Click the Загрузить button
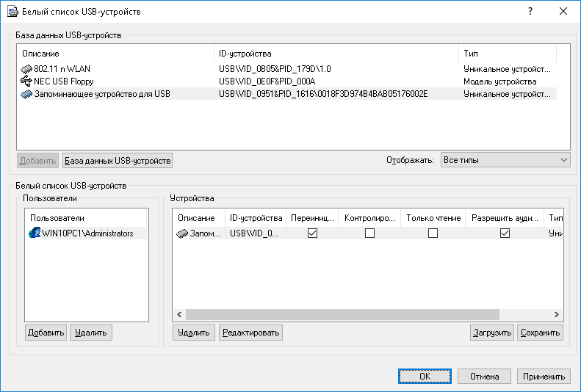This screenshot has height=392, width=581. [x=491, y=333]
